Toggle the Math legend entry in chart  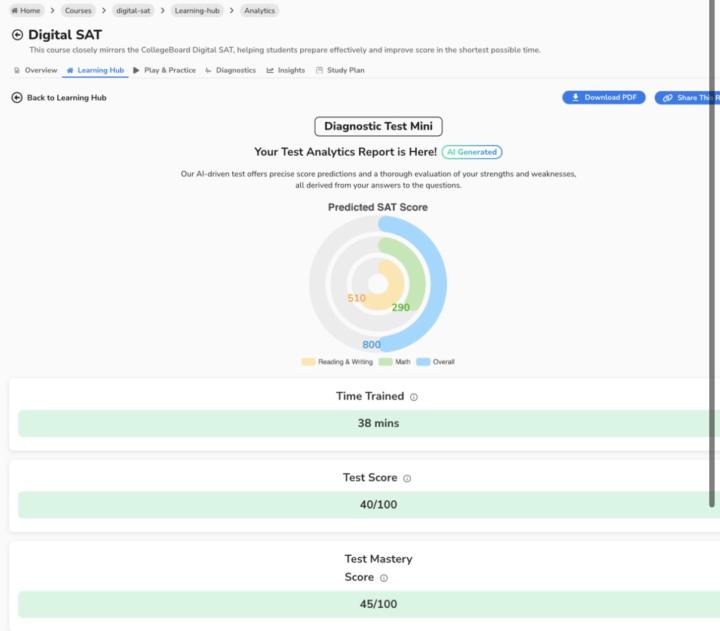pos(394,362)
